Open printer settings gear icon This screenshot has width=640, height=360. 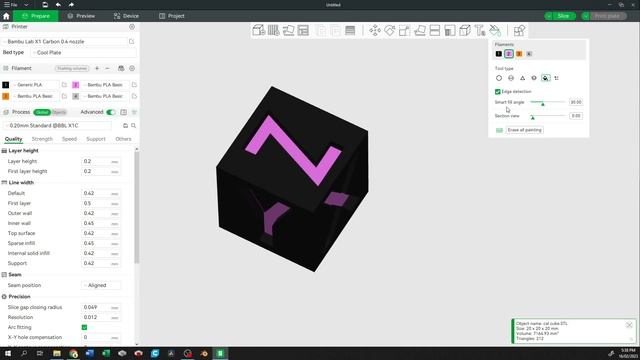point(132,27)
